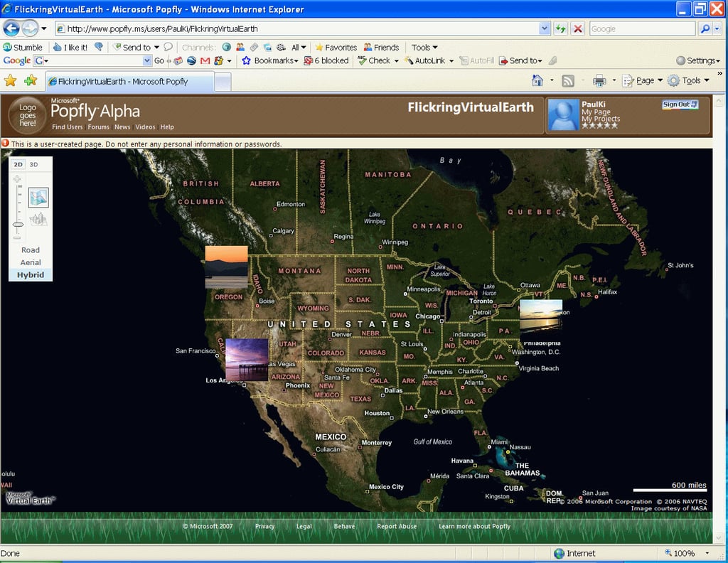This screenshot has height=563, width=728.
Task: Click the purple pier photo thumbnail in California
Action: click(247, 360)
